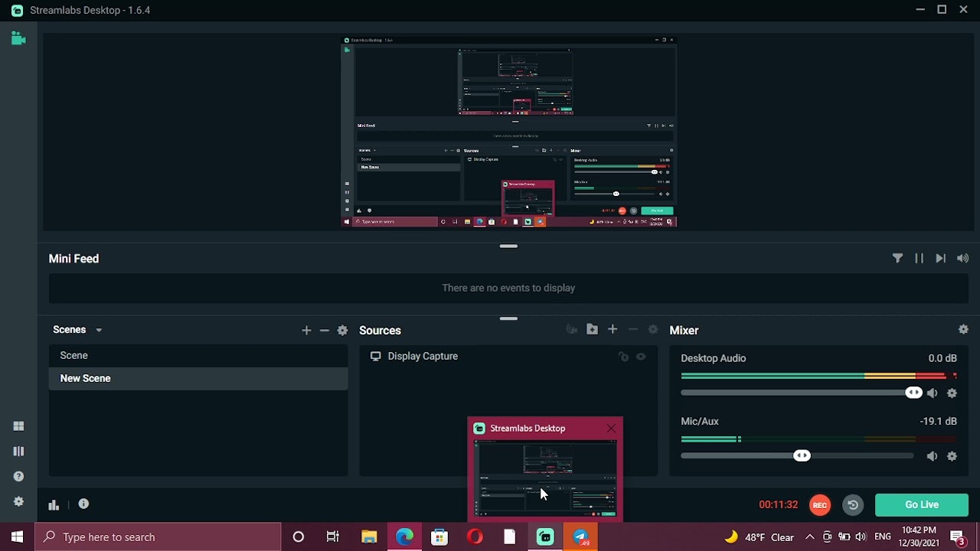Click the 00:11:32 recording timer
The height and width of the screenshot is (551, 980).
point(779,505)
